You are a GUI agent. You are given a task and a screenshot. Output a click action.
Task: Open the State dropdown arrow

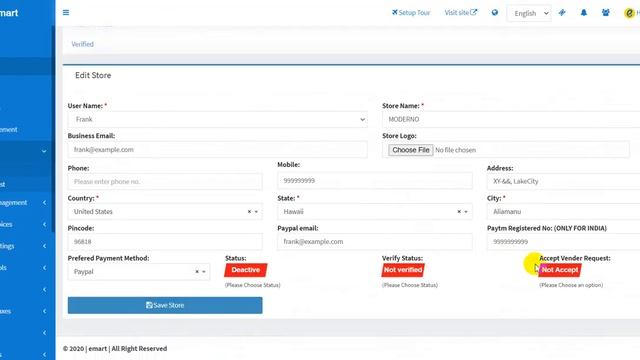click(466, 212)
